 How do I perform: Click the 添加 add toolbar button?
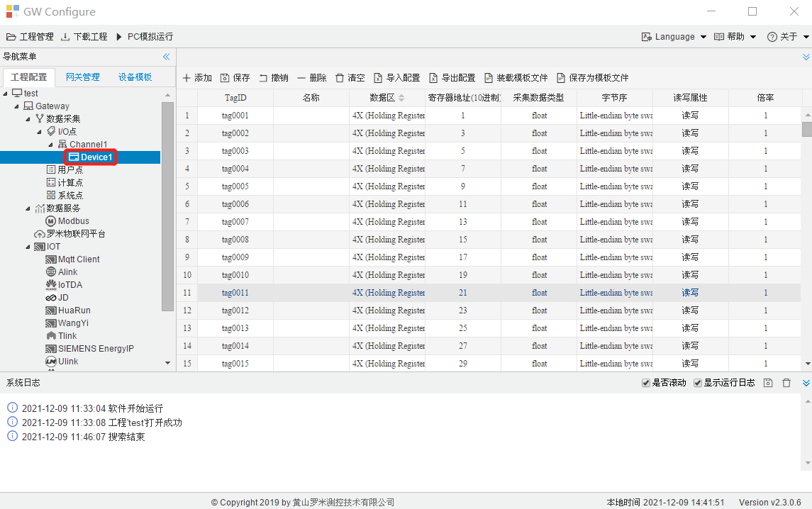pos(197,78)
